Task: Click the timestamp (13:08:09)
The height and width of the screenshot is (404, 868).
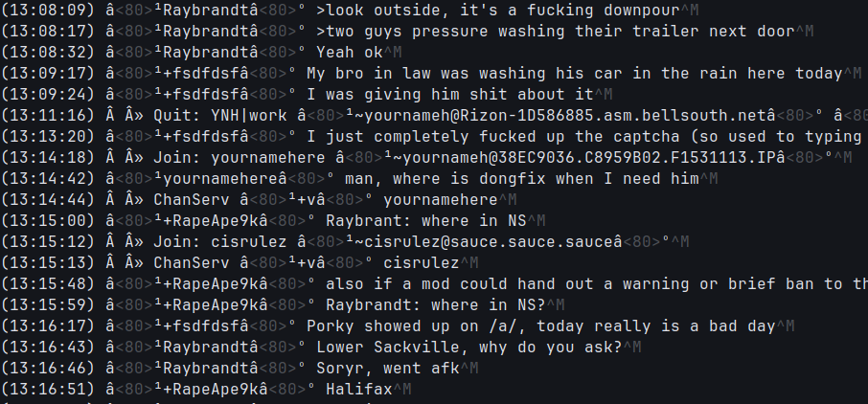Action: (x=48, y=11)
